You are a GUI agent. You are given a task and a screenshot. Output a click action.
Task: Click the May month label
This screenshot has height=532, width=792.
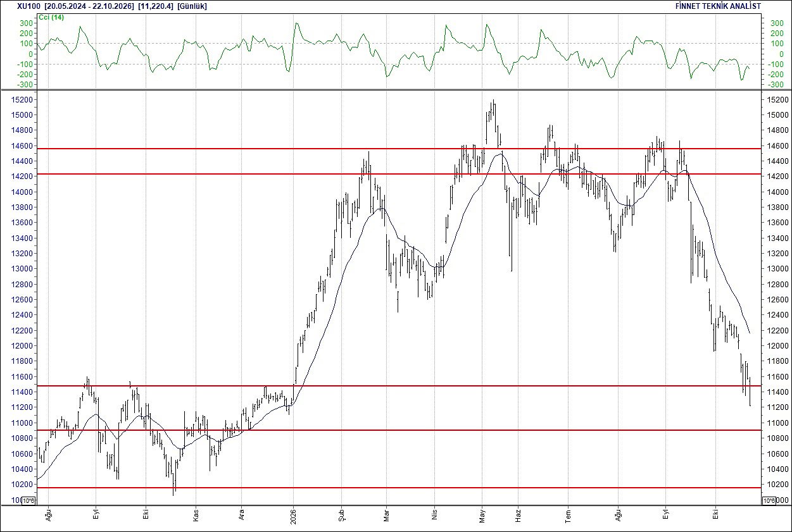coord(482,516)
